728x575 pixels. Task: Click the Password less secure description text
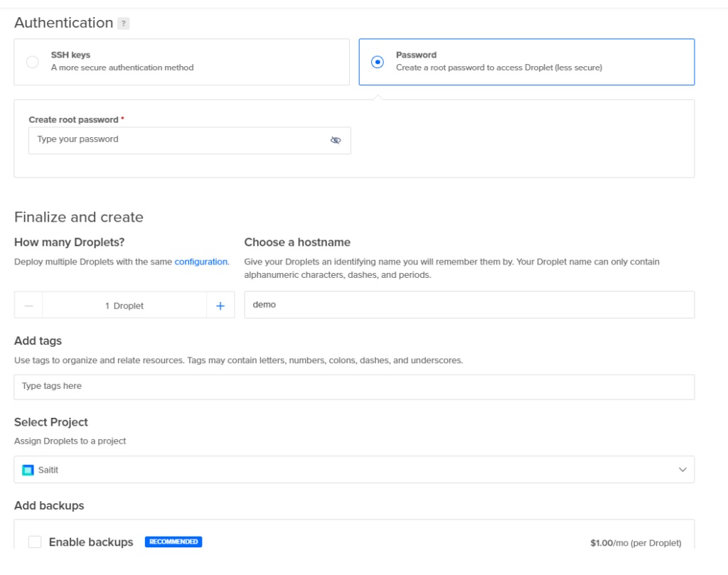tap(499, 68)
